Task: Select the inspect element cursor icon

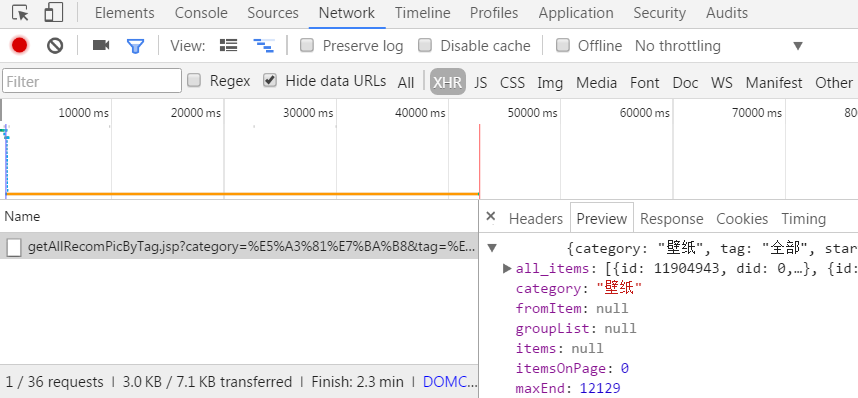Action: 20,13
